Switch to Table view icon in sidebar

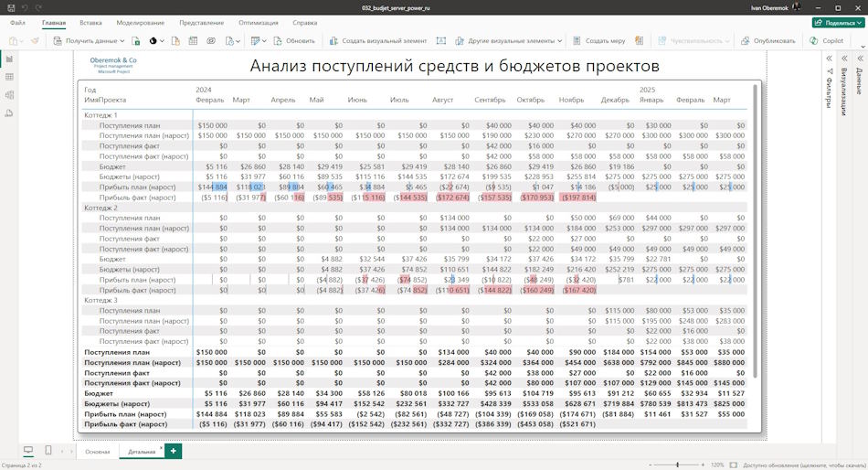point(9,77)
